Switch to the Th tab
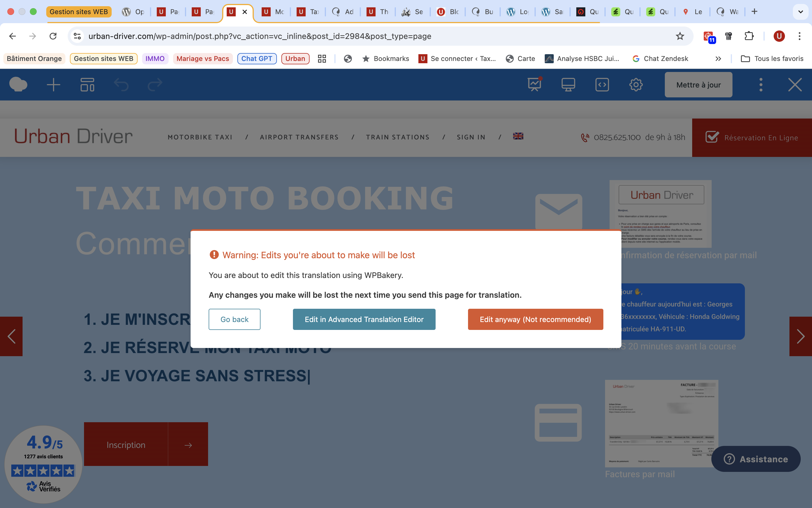 click(378, 12)
